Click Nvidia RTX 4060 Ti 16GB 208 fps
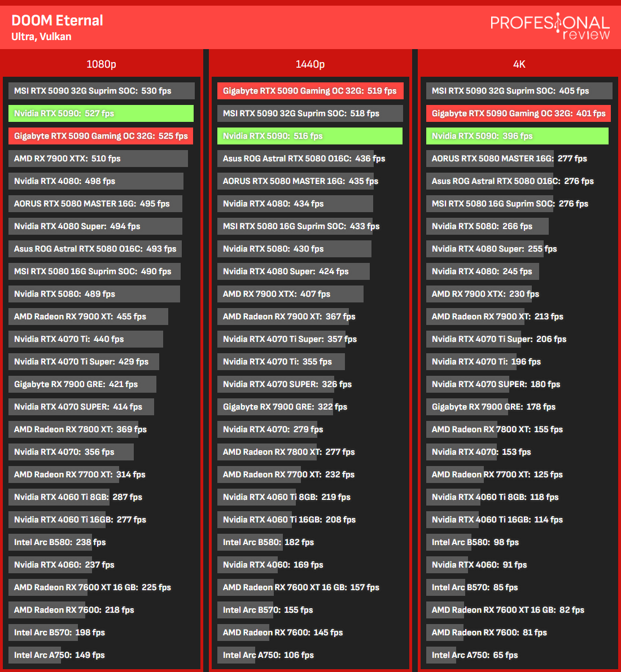This screenshot has height=672, width=621. click(255, 520)
